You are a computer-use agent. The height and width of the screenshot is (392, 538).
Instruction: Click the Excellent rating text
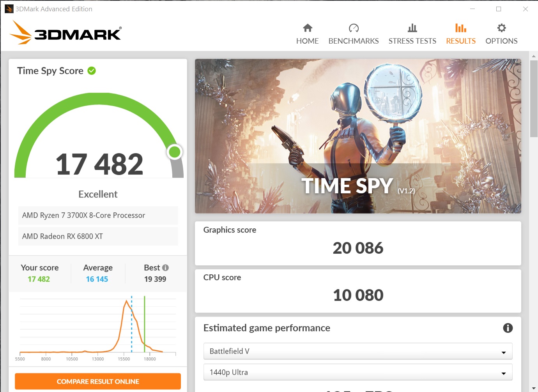click(98, 194)
